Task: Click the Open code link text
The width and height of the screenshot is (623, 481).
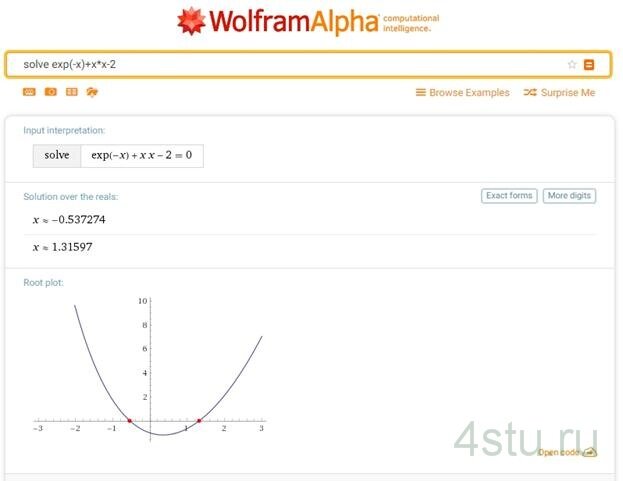Action: (x=559, y=453)
